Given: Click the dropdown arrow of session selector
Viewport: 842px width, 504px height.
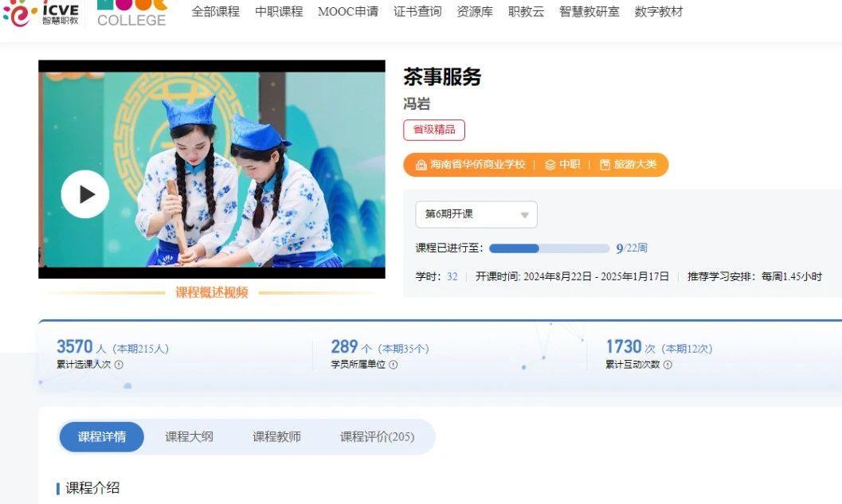Looking at the screenshot, I should (x=525, y=215).
